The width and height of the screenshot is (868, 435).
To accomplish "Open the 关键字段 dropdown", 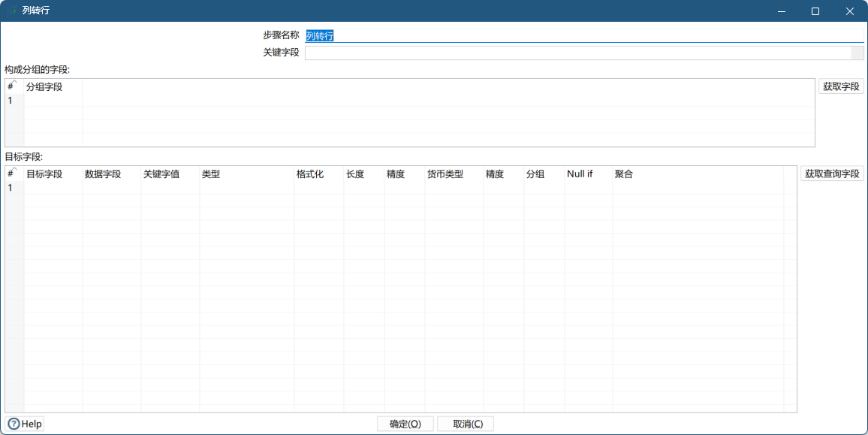I will [857, 53].
